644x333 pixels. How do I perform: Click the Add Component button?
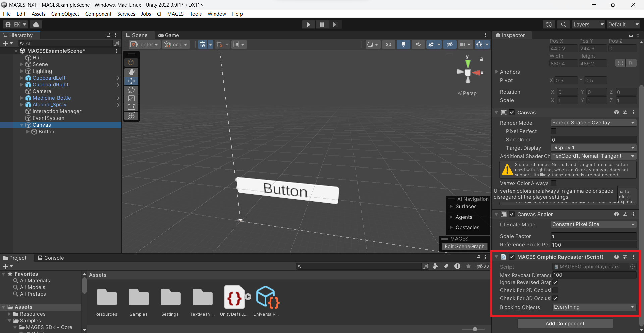click(565, 323)
